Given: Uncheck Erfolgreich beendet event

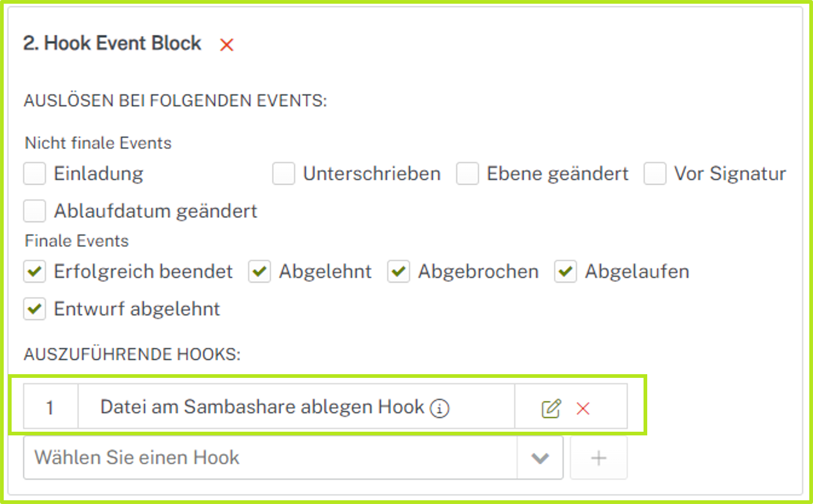Looking at the screenshot, I should (x=35, y=272).
